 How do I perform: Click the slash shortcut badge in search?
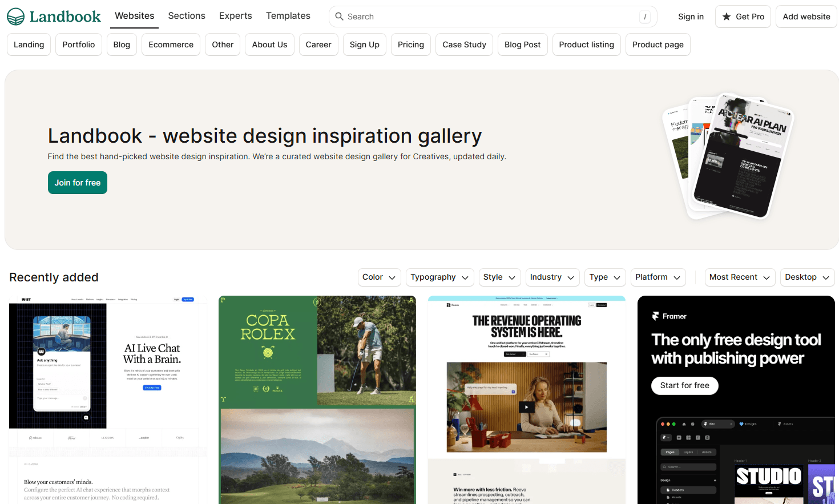(645, 17)
